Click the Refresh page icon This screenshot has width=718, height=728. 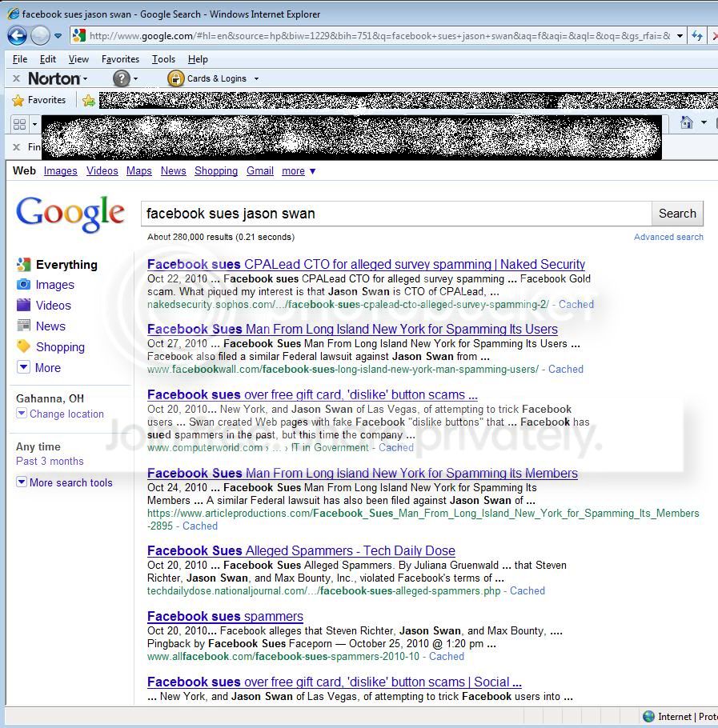click(x=697, y=36)
